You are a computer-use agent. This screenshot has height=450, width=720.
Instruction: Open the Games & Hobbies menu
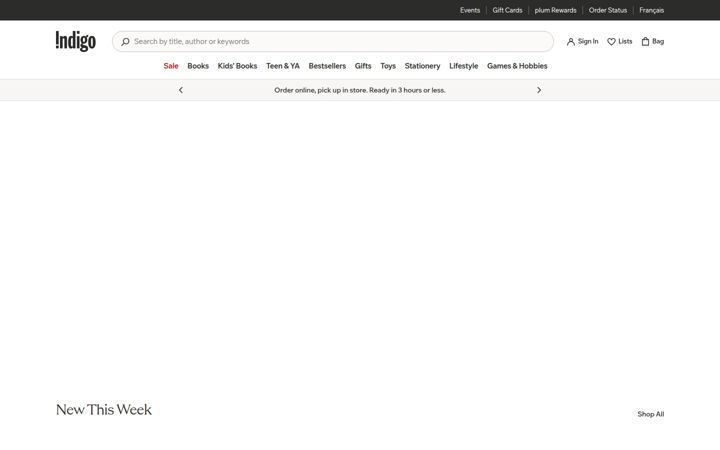[517, 66]
